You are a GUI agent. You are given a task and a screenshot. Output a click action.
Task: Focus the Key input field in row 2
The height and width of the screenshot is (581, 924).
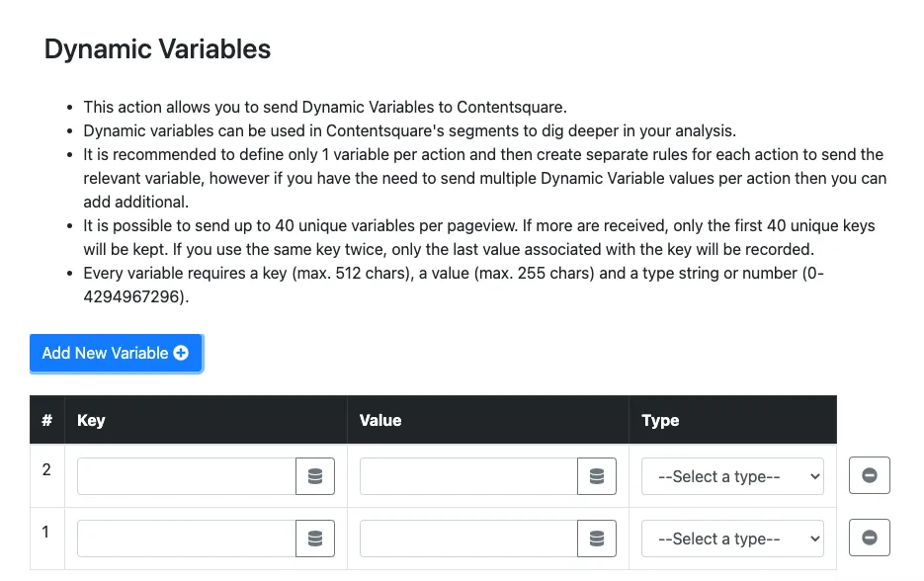coord(187,476)
